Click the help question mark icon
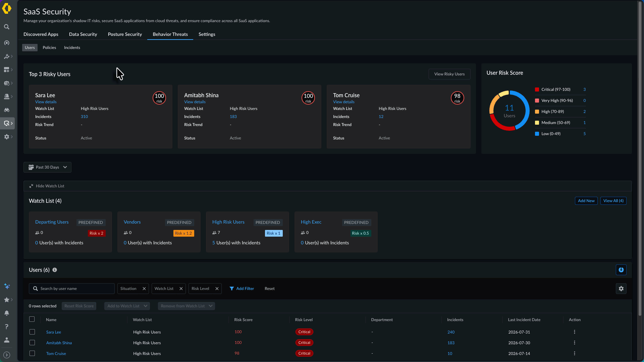Image resolution: width=644 pixels, height=362 pixels. 7,326
